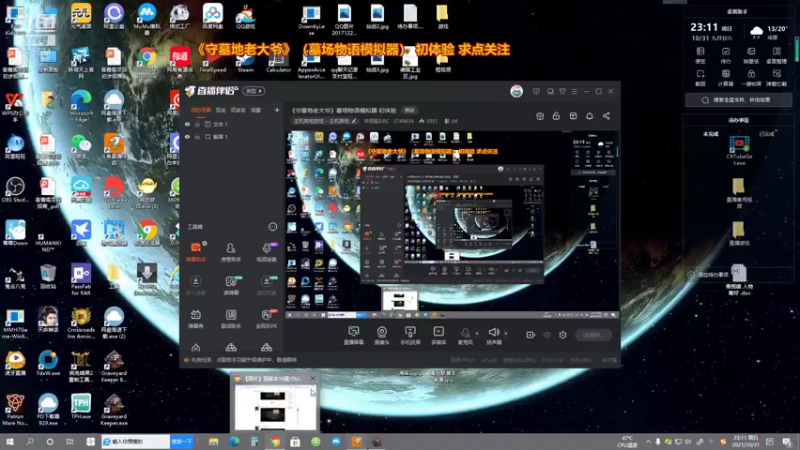Screen dimensions: 800x450
Task: Switch to the third scene tab
Action: click(238, 110)
